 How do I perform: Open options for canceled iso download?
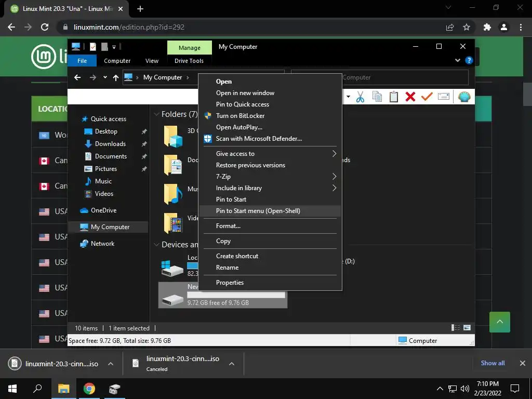click(232, 364)
